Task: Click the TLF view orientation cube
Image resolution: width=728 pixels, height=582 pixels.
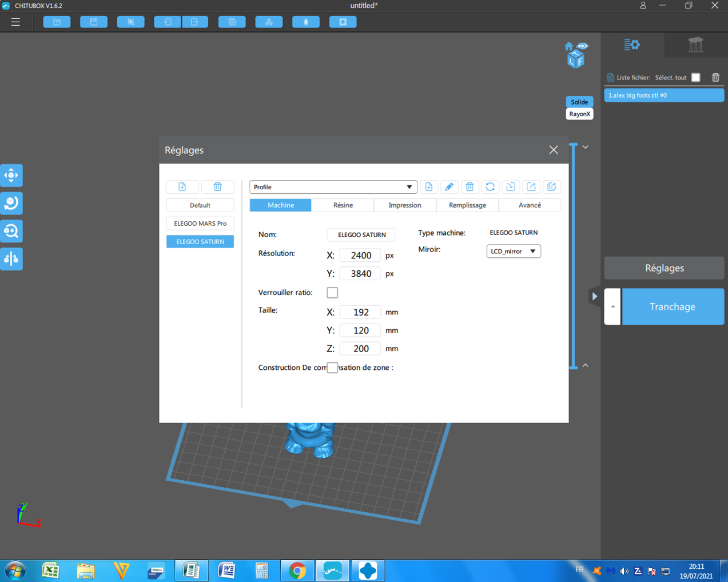Action: [576, 59]
